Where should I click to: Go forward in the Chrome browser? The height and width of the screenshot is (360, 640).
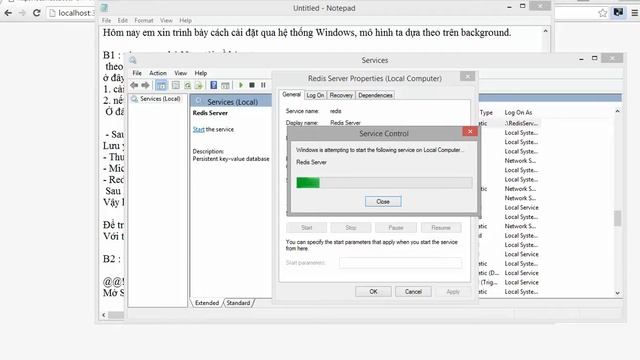(x=22, y=13)
